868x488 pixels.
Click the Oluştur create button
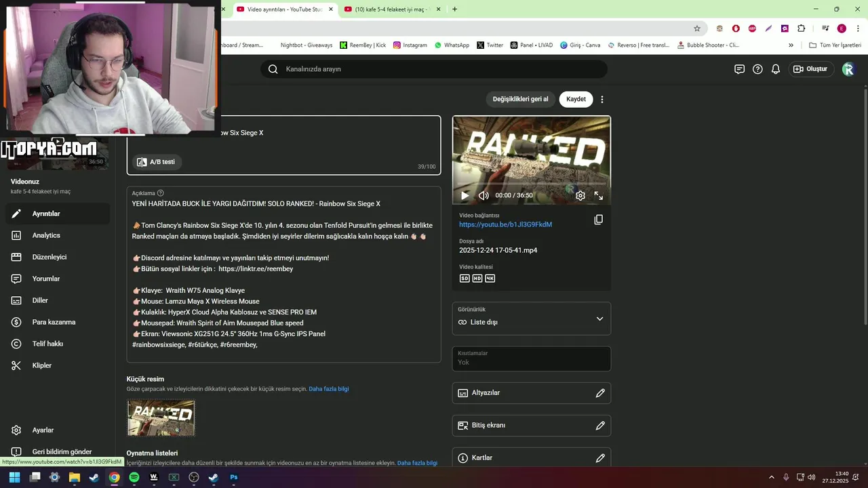pyautogui.click(x=810, y=69)
